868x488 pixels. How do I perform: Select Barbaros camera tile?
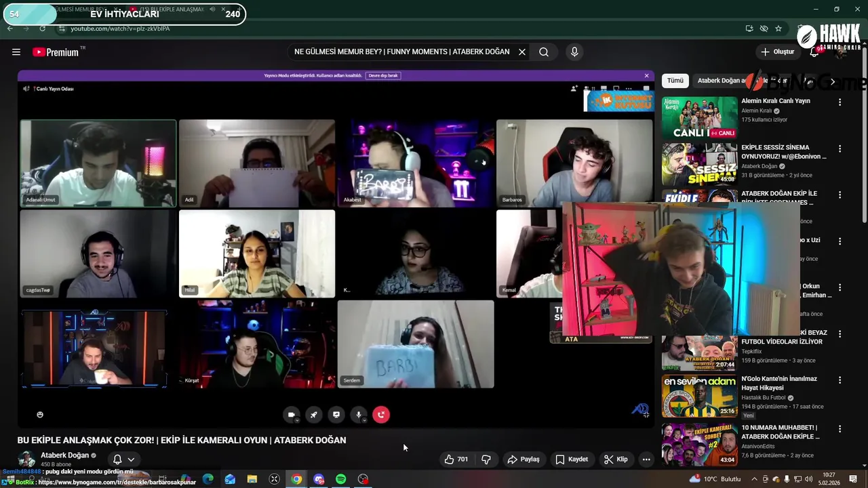point(574,163)
